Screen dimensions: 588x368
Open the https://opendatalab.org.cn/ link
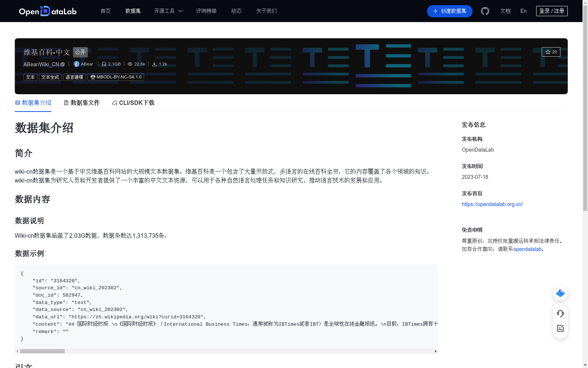[492, 204]
